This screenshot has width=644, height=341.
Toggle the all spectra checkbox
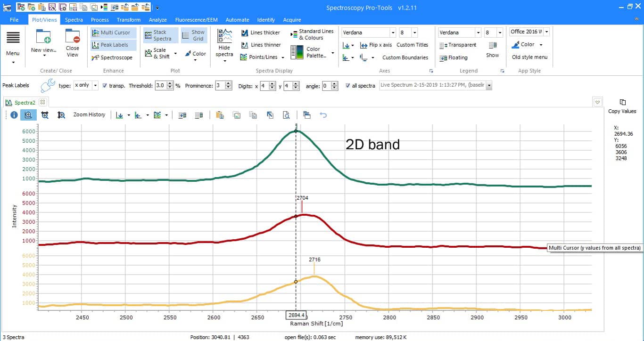pos(347,86)
